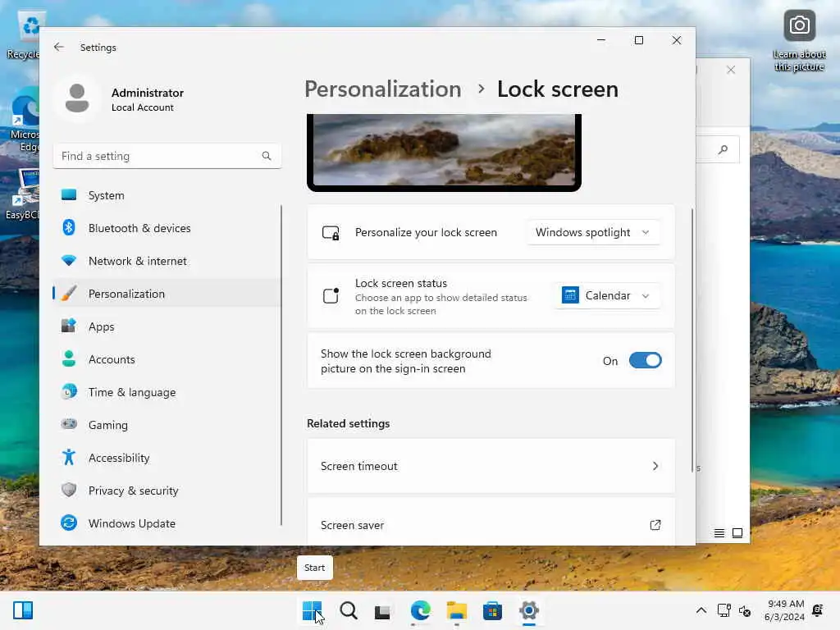Open Screen timeout related setting

coord(491,466)
